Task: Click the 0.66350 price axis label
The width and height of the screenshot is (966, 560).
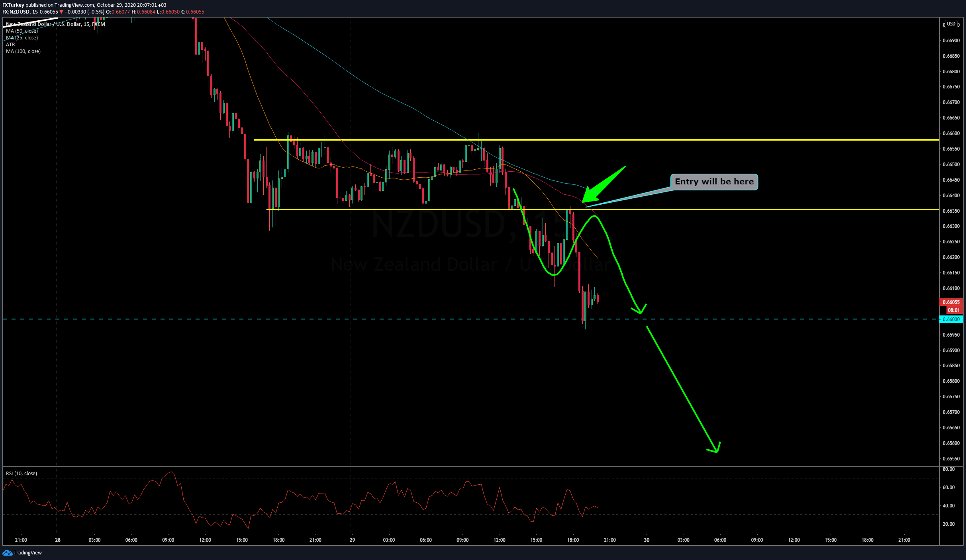Action: tap(951, 211)
